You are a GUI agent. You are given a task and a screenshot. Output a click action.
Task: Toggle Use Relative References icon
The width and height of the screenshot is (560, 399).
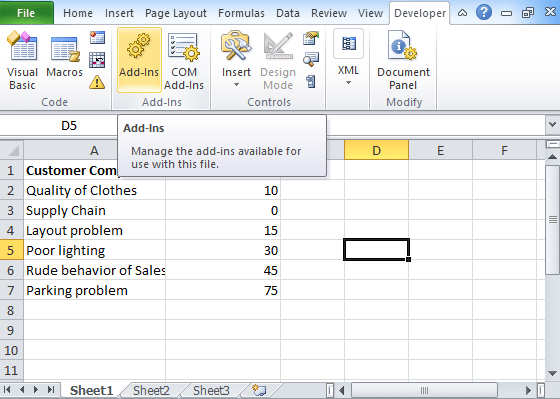[97, 60]
